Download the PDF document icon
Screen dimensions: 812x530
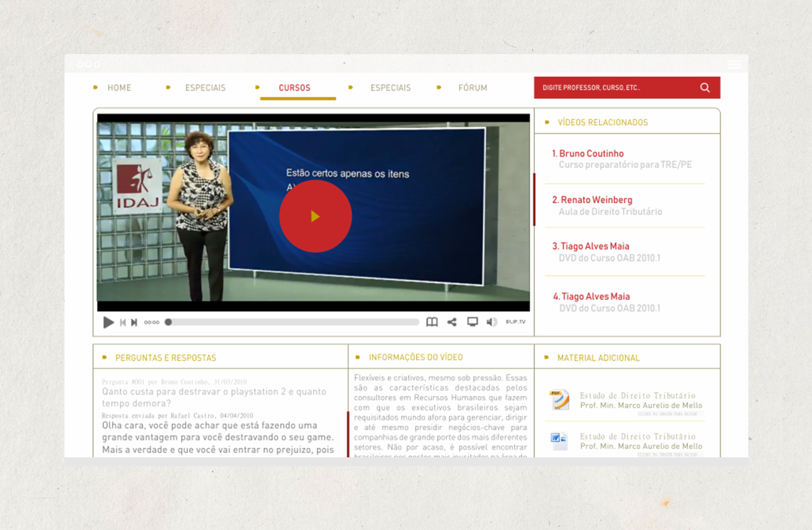(559, 400)
